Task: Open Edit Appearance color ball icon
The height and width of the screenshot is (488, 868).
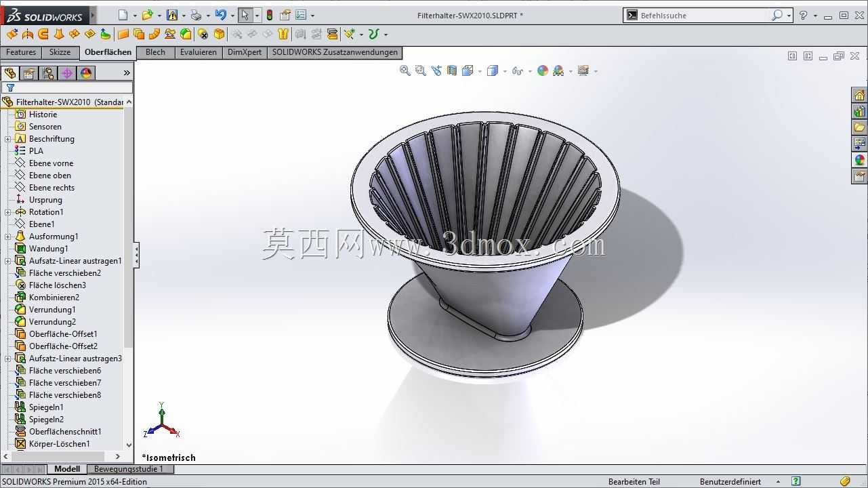Action: coord(543,70)
